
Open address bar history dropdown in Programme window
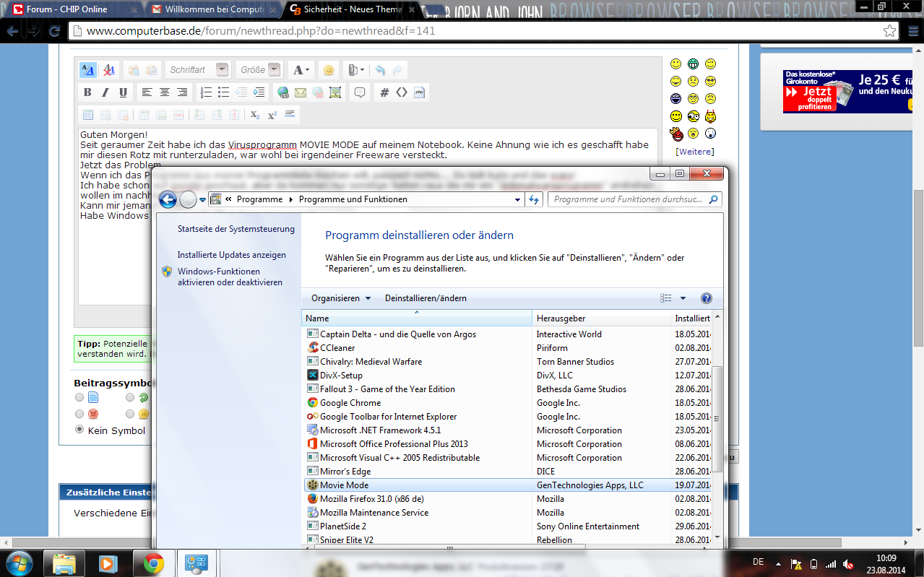click(518, 199)
